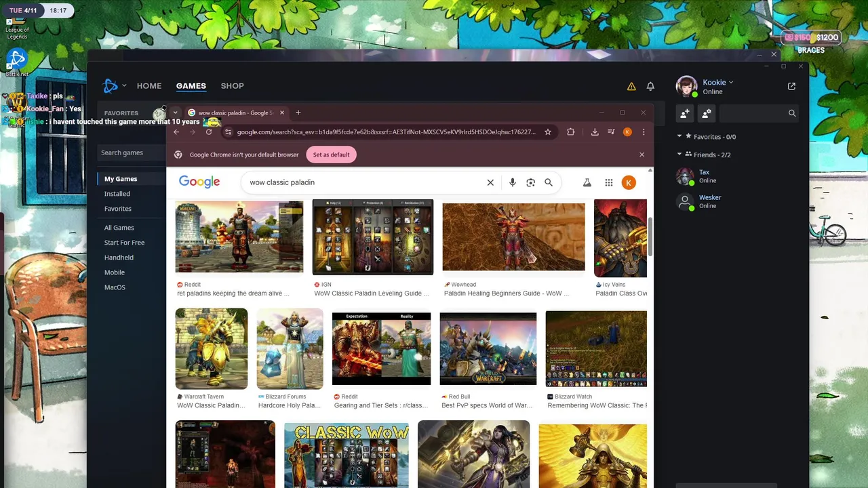Open Warcraft Tavern WoW Classic Paladin result
The image size is (868, 488).
tap(212, 348)
